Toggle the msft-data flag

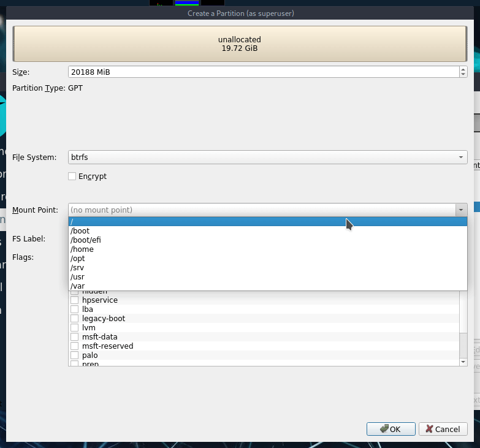tap(74, 337)
